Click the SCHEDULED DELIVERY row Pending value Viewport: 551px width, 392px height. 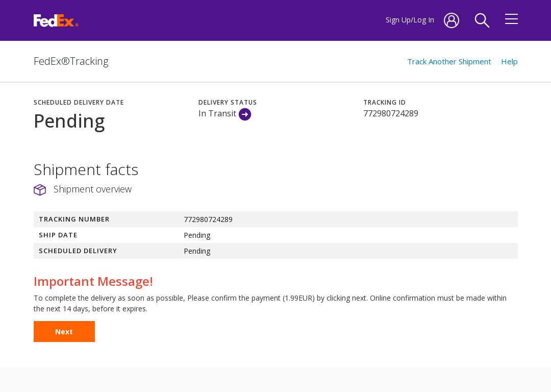pos(197,251)
